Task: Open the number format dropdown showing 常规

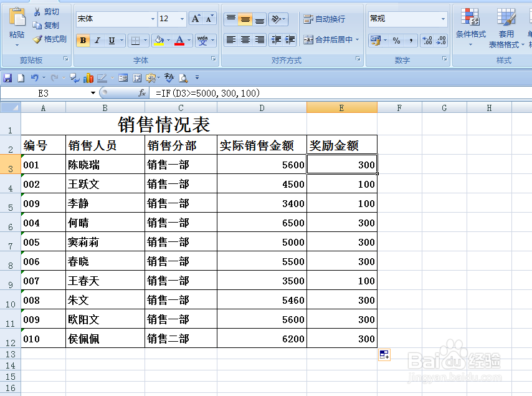Action: 444,19
